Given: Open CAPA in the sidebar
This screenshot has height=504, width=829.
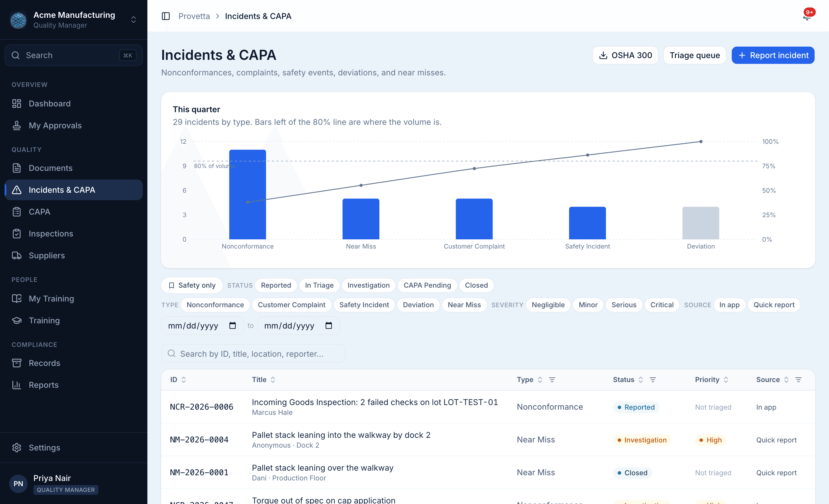Looking at the screenshot, I should click(73, 211).
